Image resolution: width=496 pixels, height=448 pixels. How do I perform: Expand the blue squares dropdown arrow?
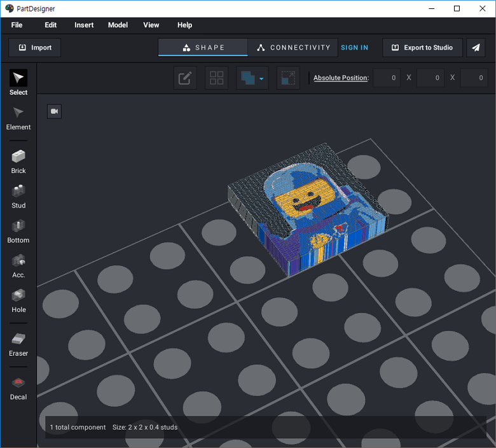(x=261, y=78)
